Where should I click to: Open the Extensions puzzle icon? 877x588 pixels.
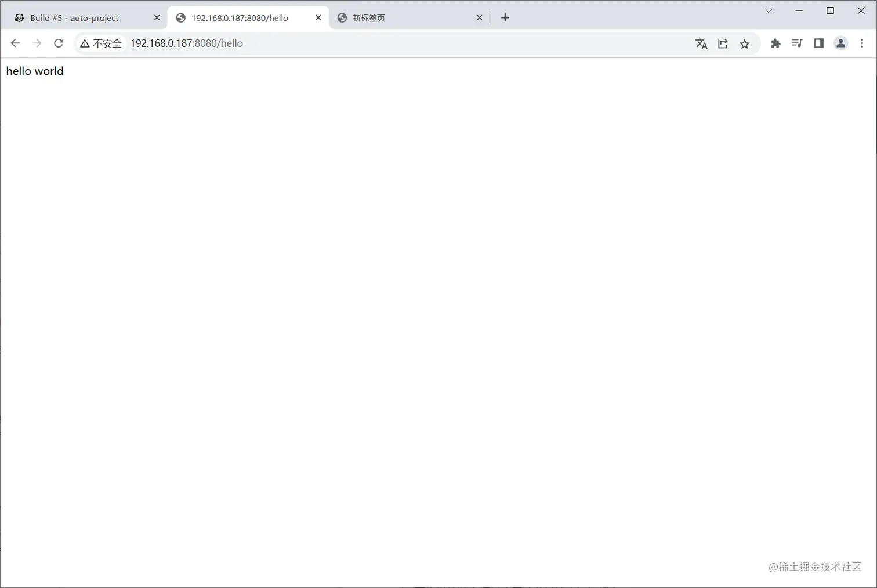coord(775,43)
